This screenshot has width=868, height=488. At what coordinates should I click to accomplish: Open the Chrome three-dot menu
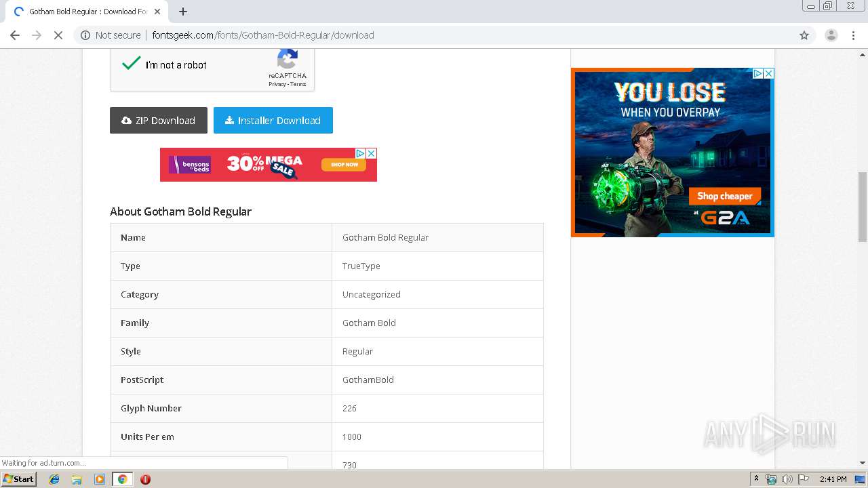pyautogui.click(x=853, y=35)
